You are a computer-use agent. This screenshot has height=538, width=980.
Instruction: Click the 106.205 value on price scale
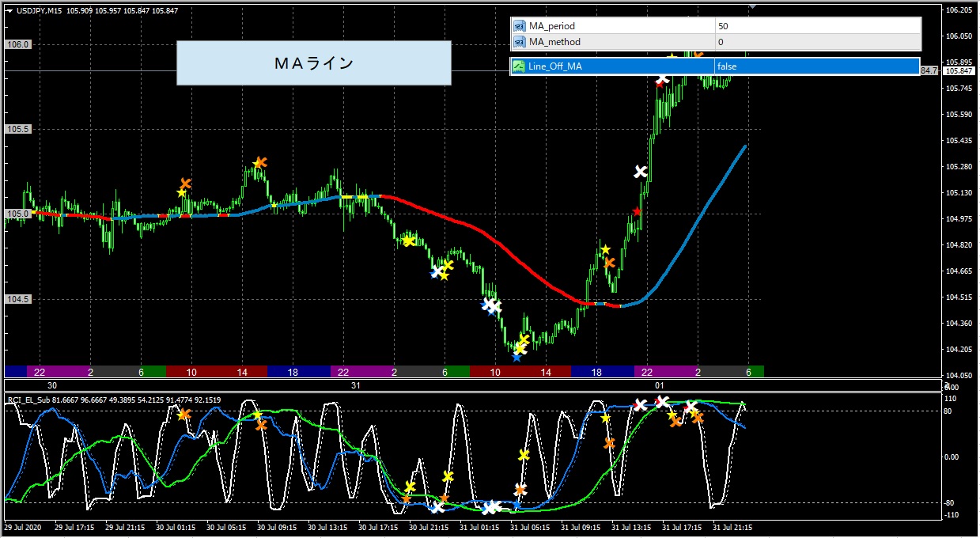click(959, 10)
